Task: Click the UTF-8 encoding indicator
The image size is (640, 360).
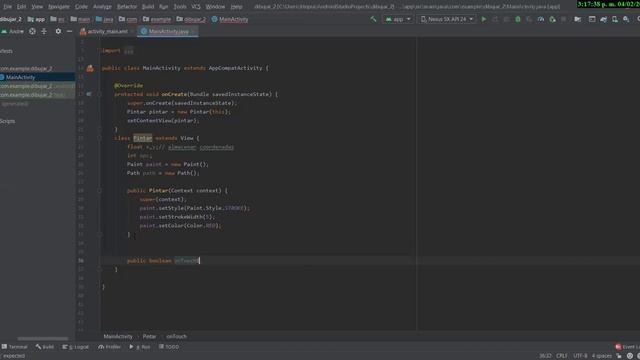Action: pyautogui.click(x=580, y=356)
